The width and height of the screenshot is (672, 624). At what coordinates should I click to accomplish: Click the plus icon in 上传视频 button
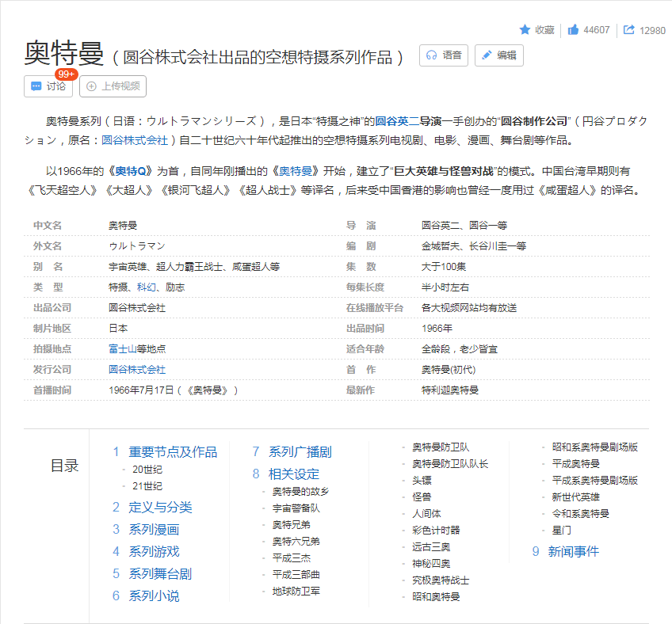coord(91,86)
